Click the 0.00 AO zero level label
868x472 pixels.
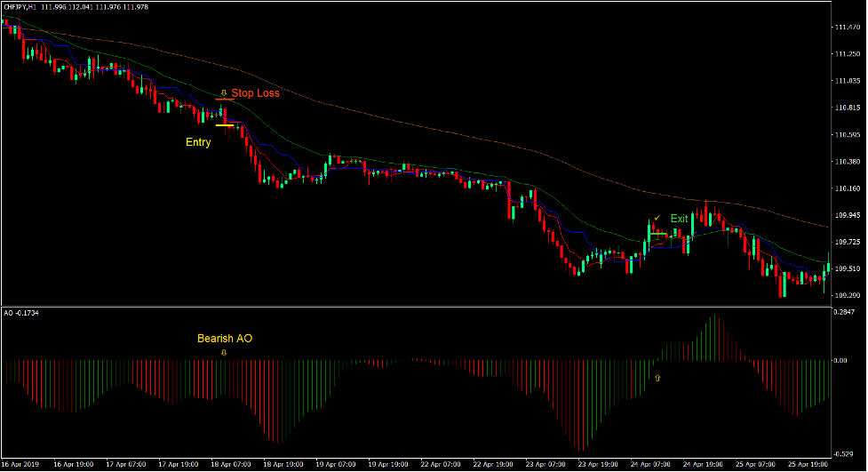coord(840,361)
